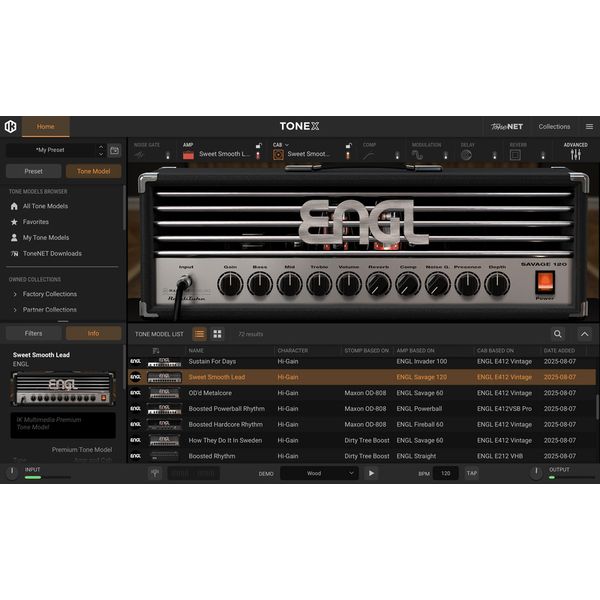Toggle the Noise Gate power switch

tap(167, 155)
